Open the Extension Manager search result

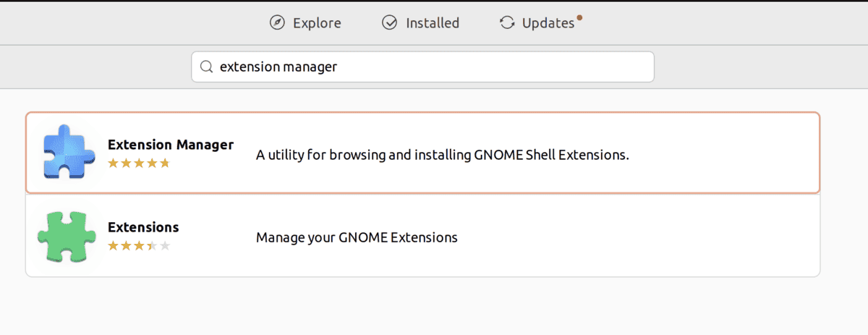(x=423, y=153)
